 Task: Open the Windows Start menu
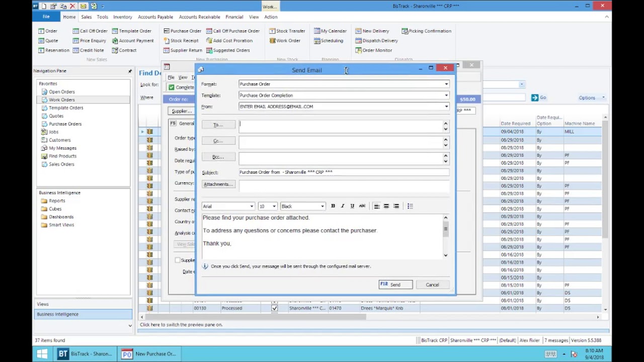[42, 353]
